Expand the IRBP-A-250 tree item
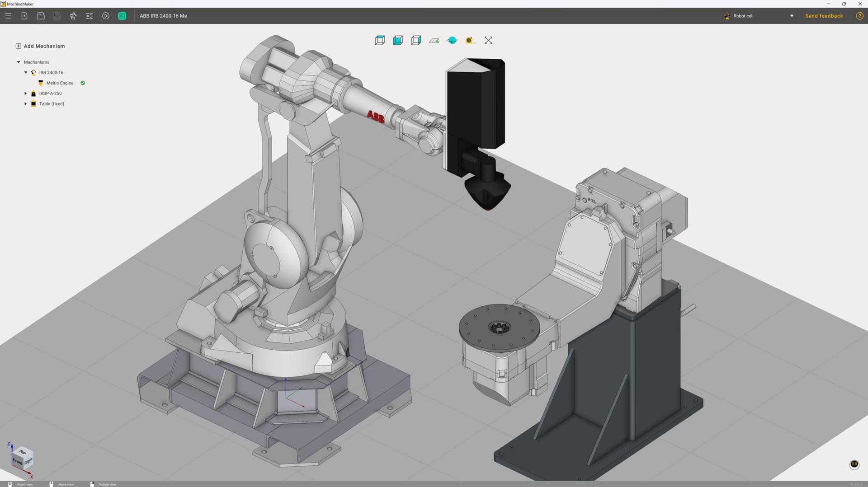Image resolution: width=868 pixels, height=487 pixels. tap(26, 94)
